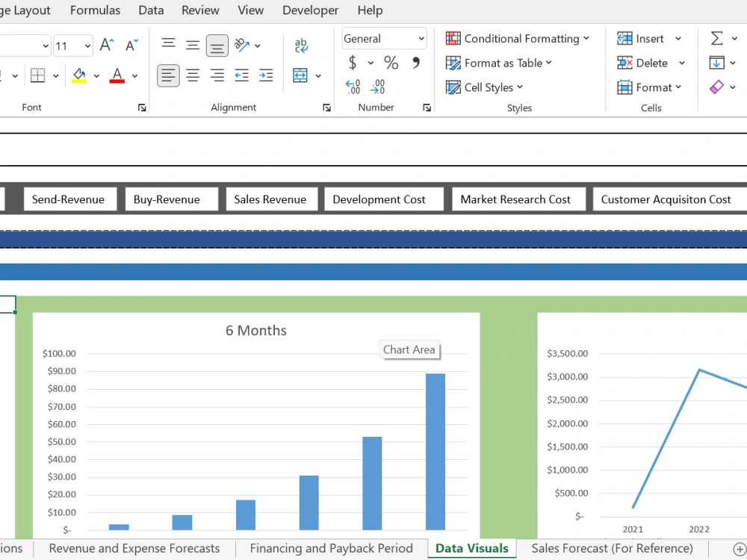Apply yellow fill color bucket
This screenshot has height=560, width=747.
coord(79,75)
